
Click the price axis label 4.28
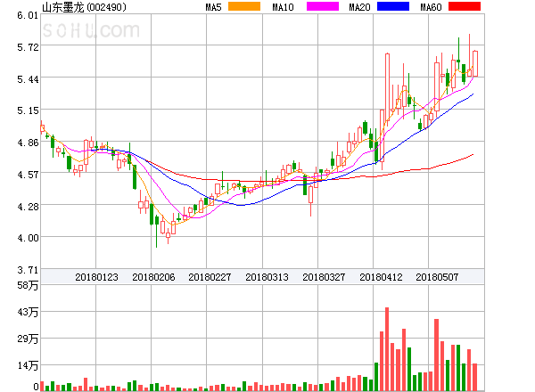28,207
